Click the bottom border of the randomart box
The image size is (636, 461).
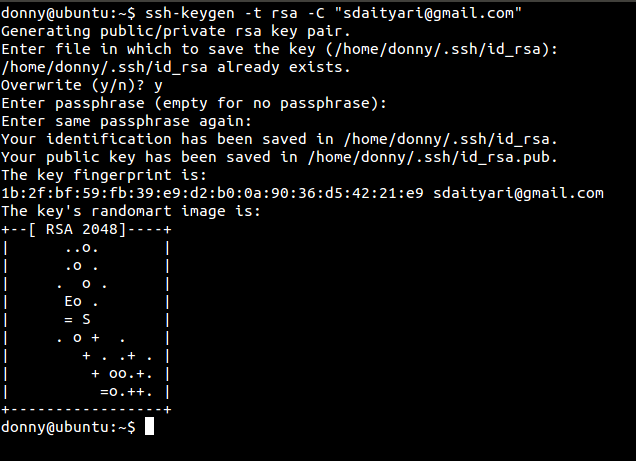tap(86, 409)
